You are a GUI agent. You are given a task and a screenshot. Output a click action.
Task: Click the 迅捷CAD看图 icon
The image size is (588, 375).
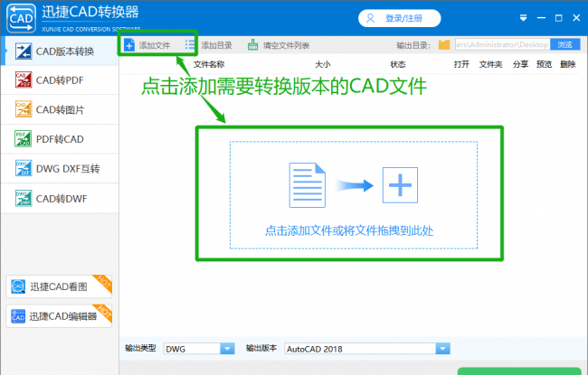18,286
